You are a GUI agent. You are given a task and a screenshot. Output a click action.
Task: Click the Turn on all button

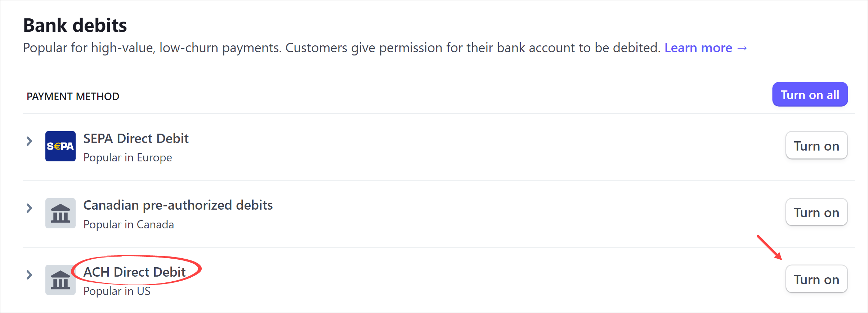click(x=810, y=94)
